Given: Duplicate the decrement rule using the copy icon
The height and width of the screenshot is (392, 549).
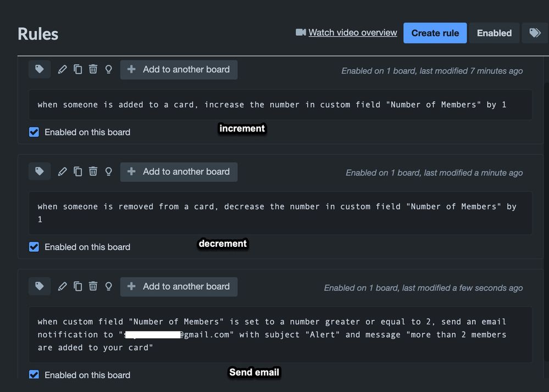Looking at the screenshot, I should tap(77, 171).
